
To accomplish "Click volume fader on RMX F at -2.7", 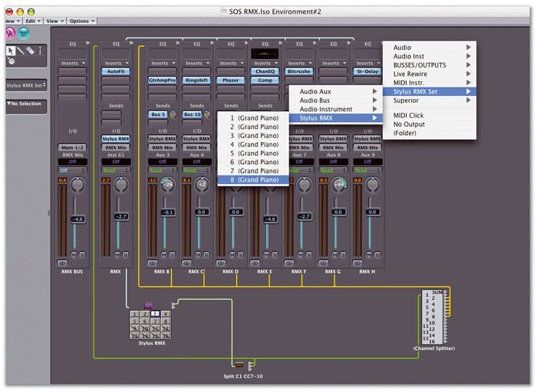I will [304, 217].
